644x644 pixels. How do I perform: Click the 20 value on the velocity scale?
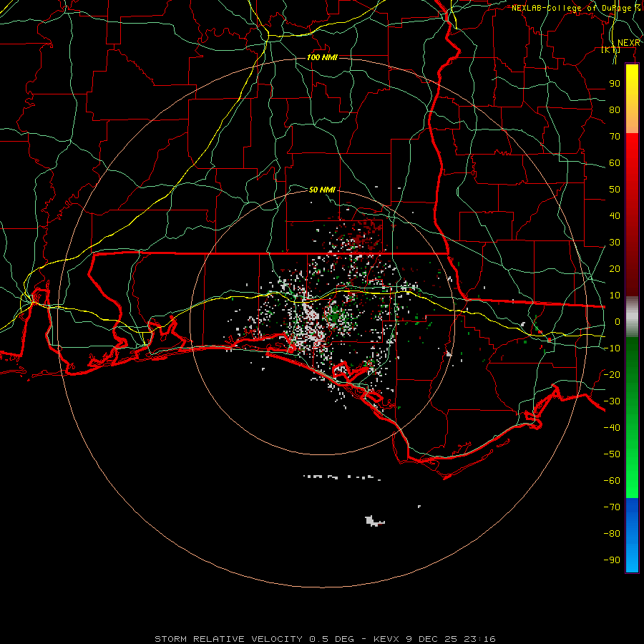[x=615, y=268]
